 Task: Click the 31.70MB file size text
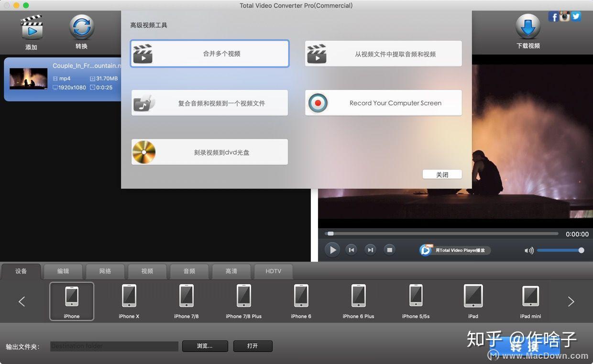pyautogui.click(x=107, y=78)
